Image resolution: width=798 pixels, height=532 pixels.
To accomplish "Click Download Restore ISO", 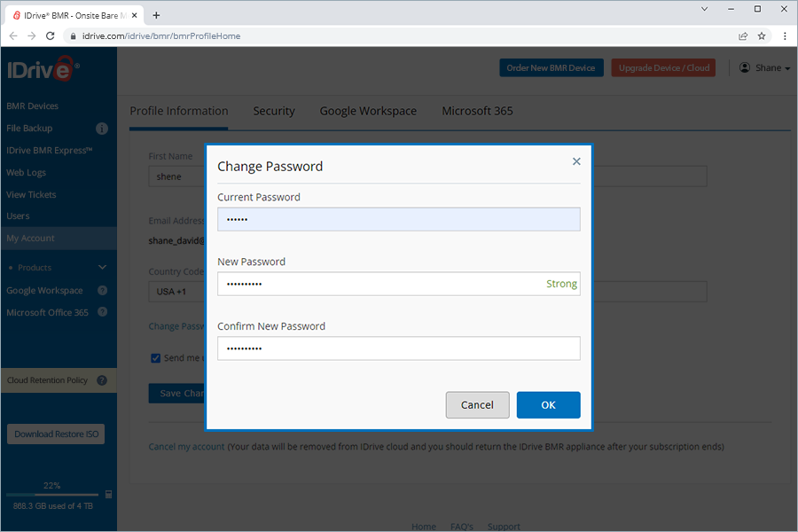I will 56,434.
